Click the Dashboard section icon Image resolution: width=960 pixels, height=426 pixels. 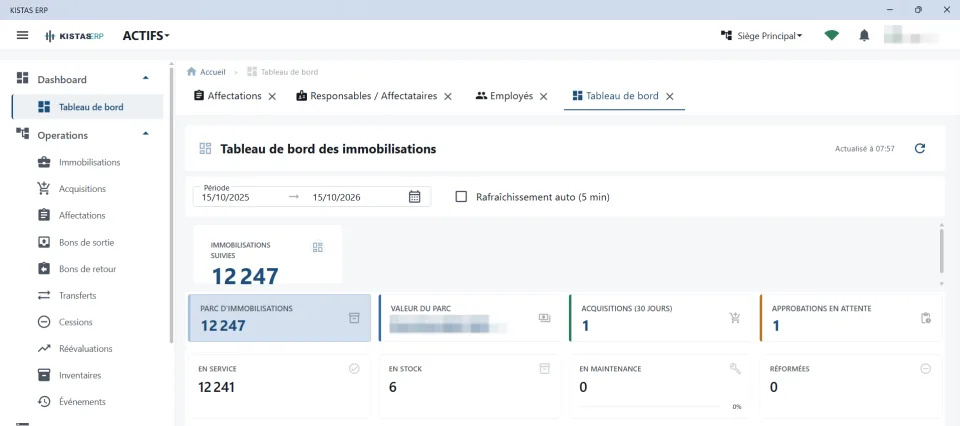click(23, 78)
